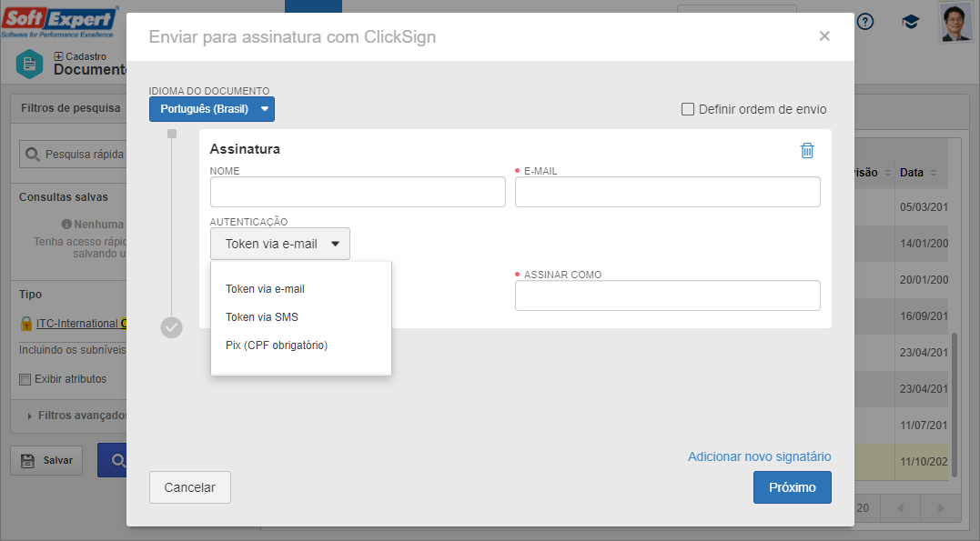Click the lock icon beside ITC-International

click(26, 323)
